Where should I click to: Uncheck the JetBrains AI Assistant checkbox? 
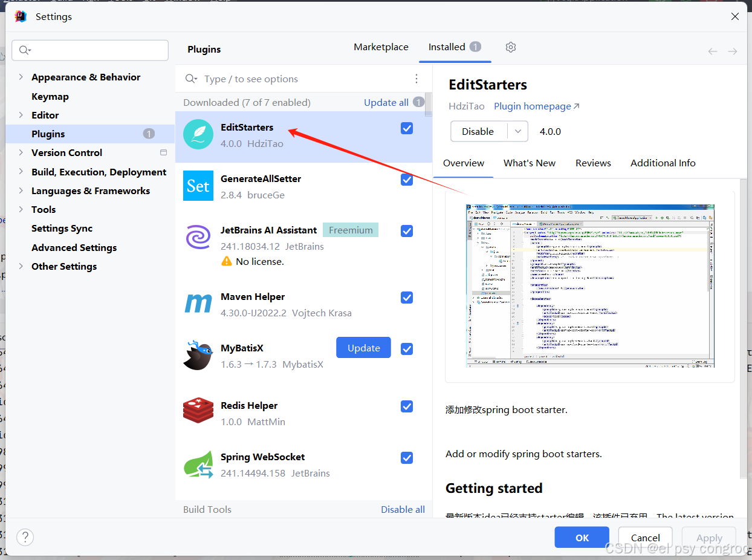[407, 231]
